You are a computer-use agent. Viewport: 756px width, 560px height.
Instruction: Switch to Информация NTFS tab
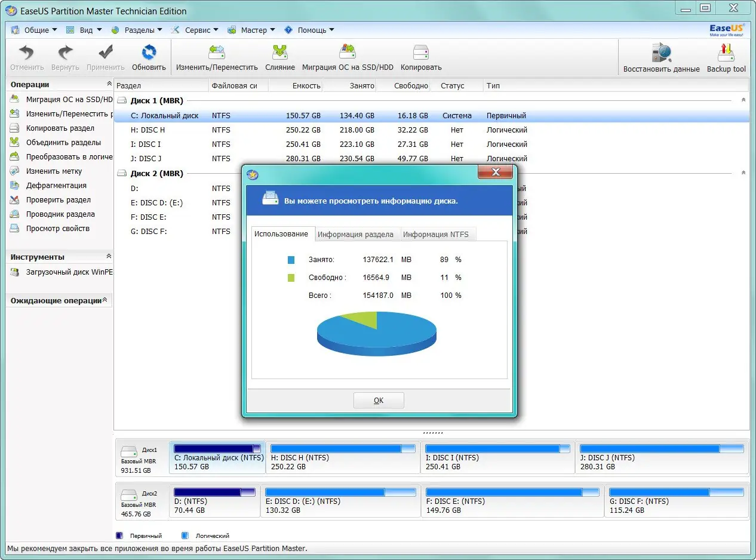(436, 235)
